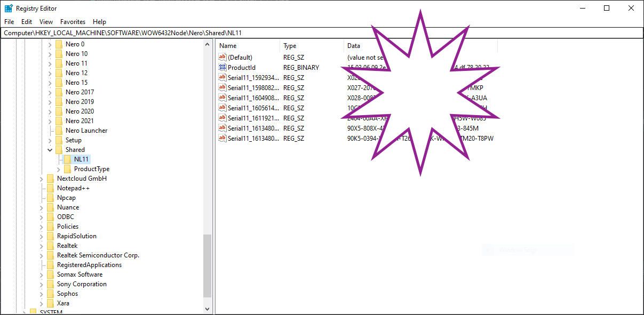The width and height of the screenshot is (644, 315).
Task: Open the Favorites menu
Action: click(73, 22)
